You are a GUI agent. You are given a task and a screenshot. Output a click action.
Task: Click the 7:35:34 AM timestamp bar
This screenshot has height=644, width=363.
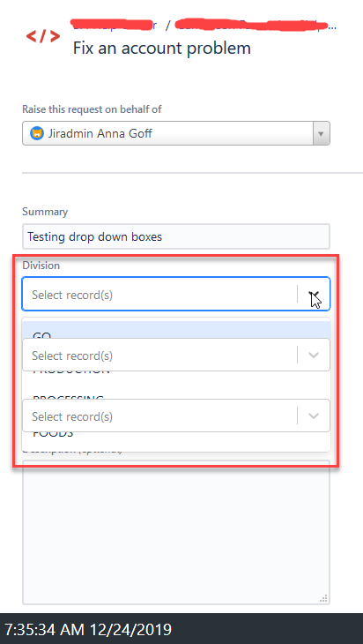[181, 629]
